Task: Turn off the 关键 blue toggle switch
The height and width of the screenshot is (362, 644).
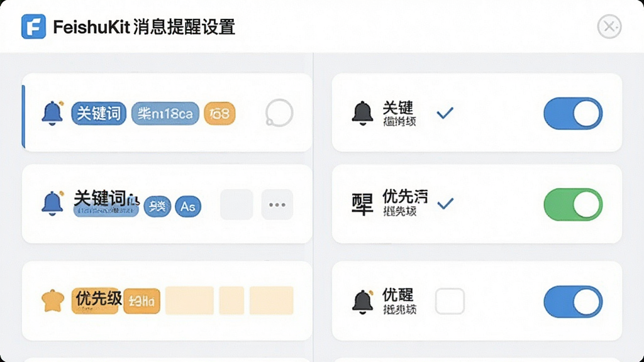Action: (x=573, y=113)
